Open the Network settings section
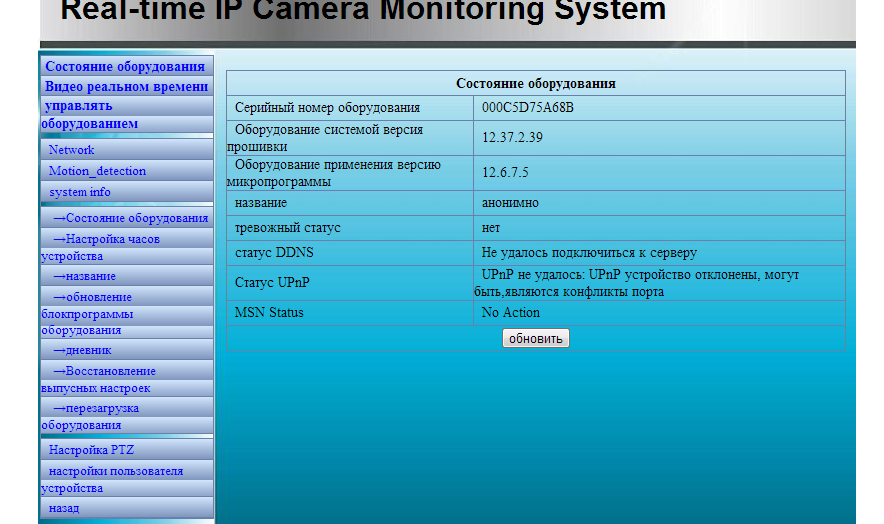 pos(72,149)
